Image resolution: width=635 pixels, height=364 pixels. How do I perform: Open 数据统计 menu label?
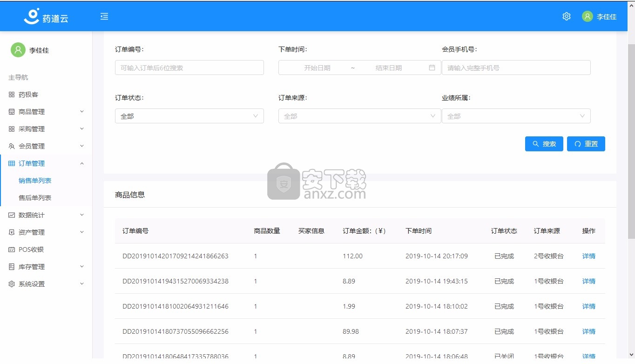tap(32, 215)
